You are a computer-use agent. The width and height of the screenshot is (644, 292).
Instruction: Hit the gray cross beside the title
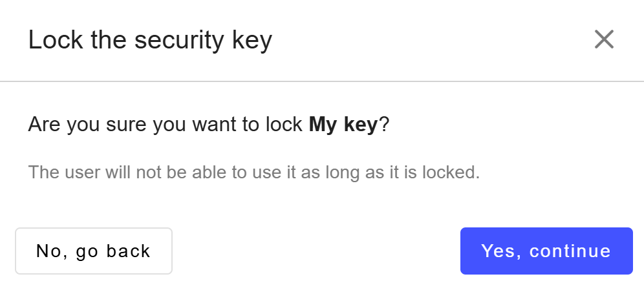[x=604, y=40]
